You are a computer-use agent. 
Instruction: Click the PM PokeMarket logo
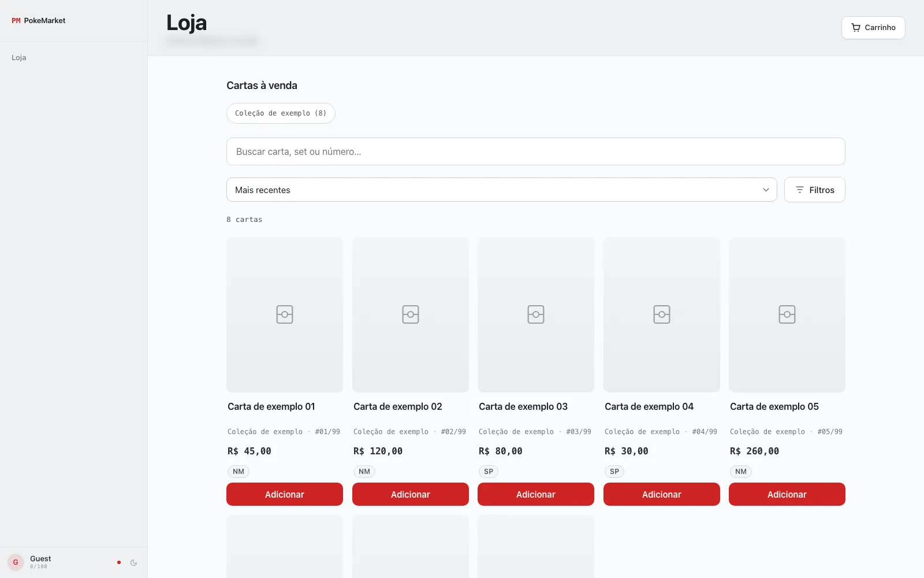coord(39,20)
